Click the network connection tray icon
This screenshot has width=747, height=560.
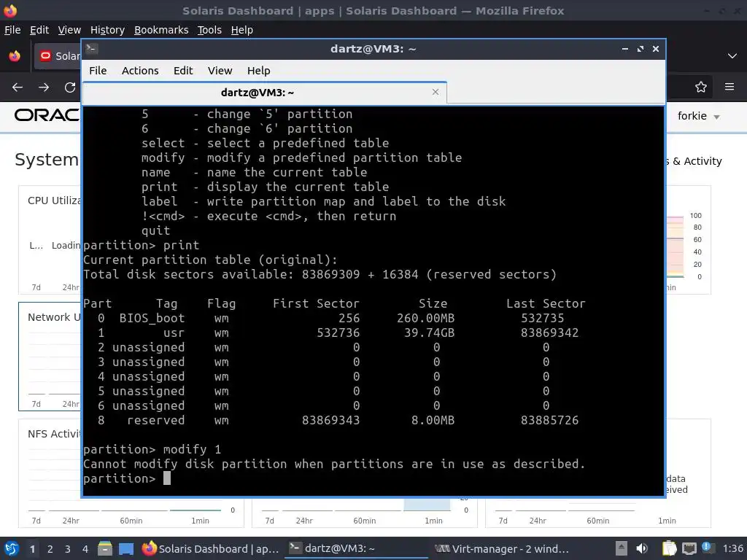coord(689,548)
